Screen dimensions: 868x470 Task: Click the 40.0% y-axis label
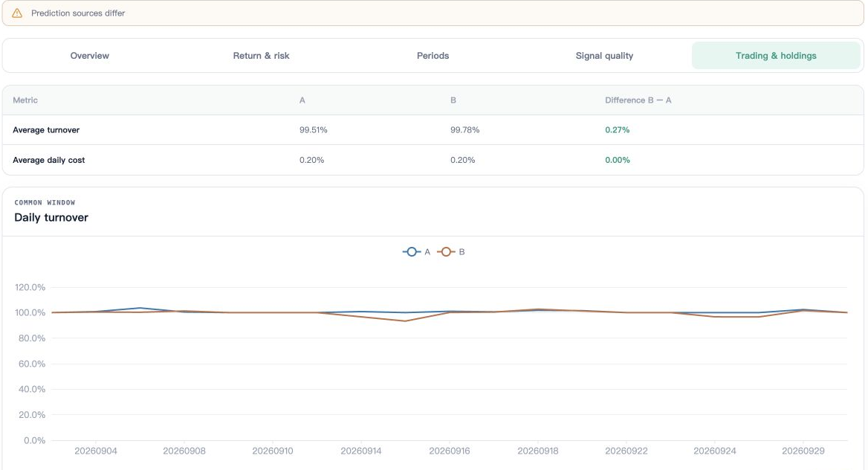tap(31, 389)
